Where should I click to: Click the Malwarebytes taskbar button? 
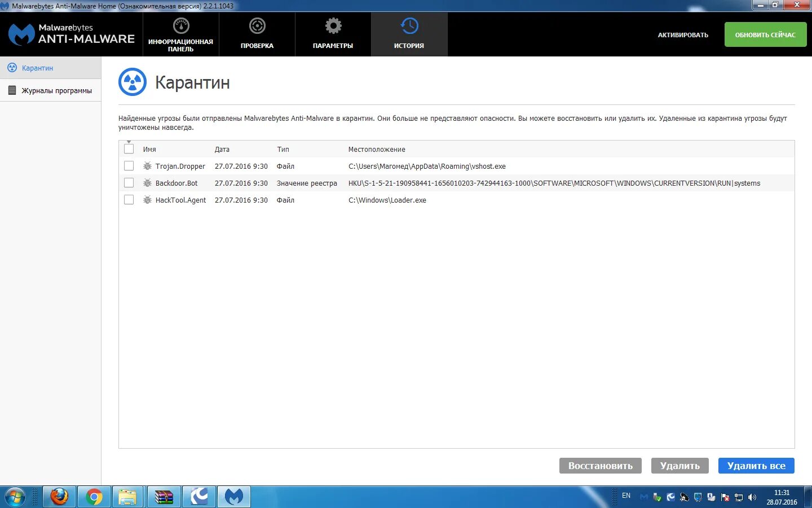(x=234, y=497)
